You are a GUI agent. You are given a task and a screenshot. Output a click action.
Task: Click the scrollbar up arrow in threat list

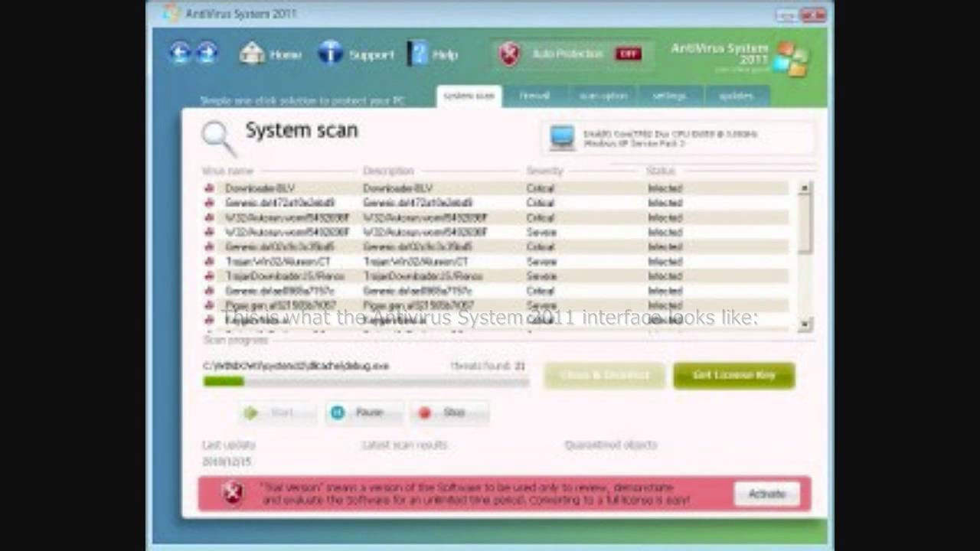805,188
